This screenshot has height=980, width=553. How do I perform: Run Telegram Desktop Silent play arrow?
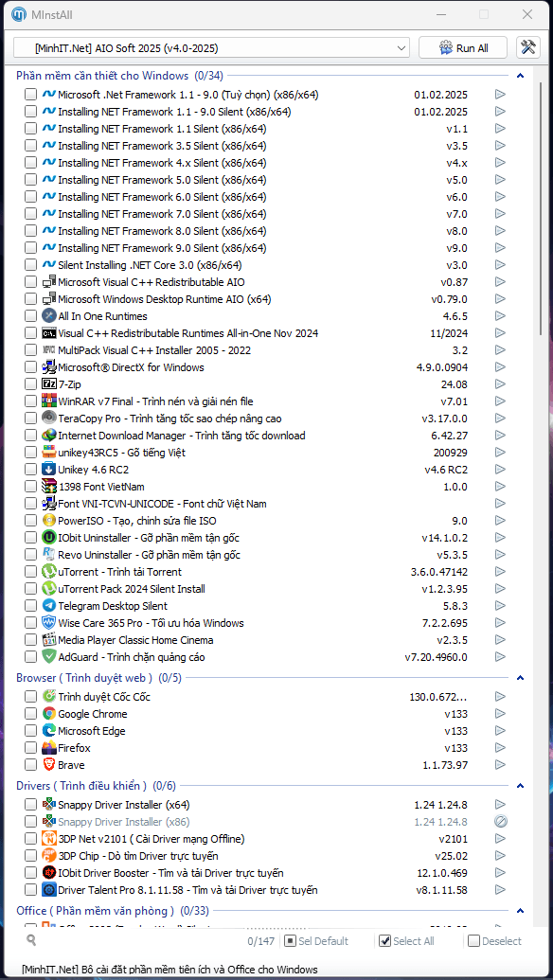tap(500, 606)
